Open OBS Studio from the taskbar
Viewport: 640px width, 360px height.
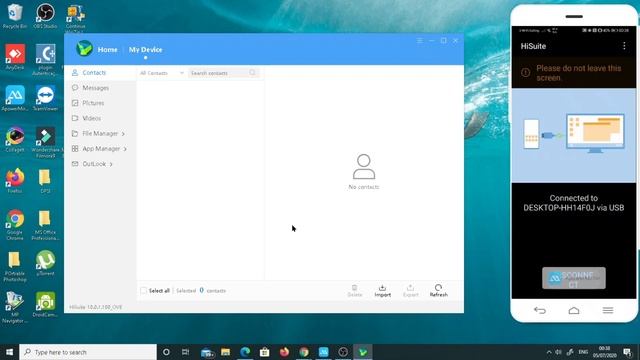343,352
